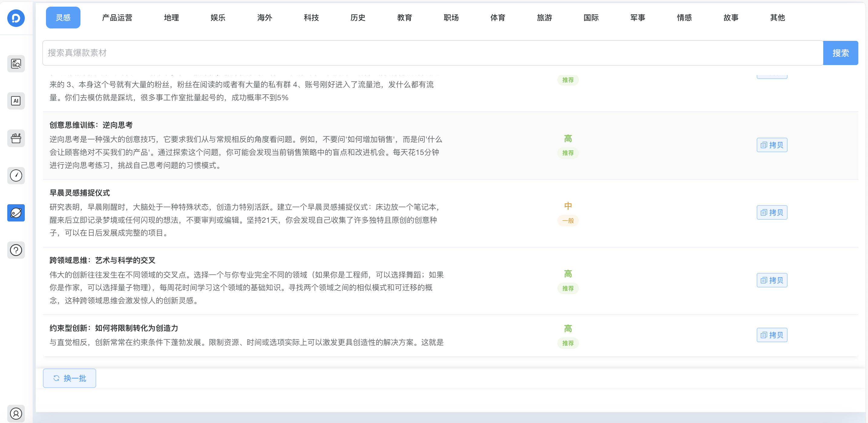Select the 情感 category tab

pos(684,18)
